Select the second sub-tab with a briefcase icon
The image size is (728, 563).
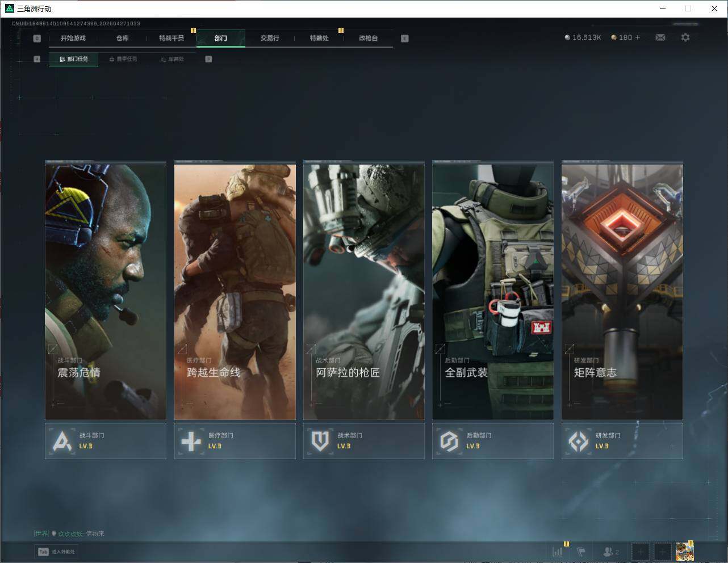[x=123, y=59]
